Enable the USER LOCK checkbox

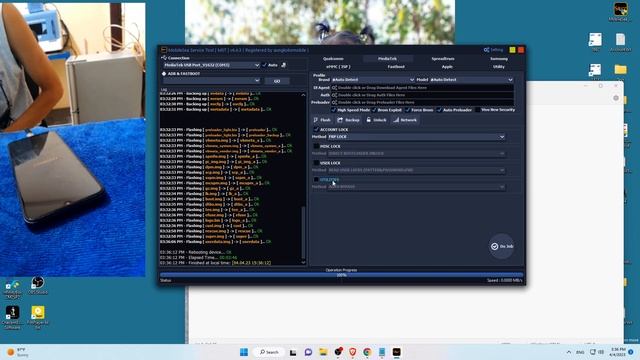(x=316, y=163)
